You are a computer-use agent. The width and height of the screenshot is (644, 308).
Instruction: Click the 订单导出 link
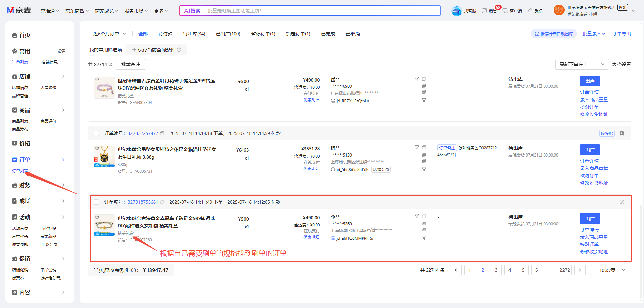(621, 34)
